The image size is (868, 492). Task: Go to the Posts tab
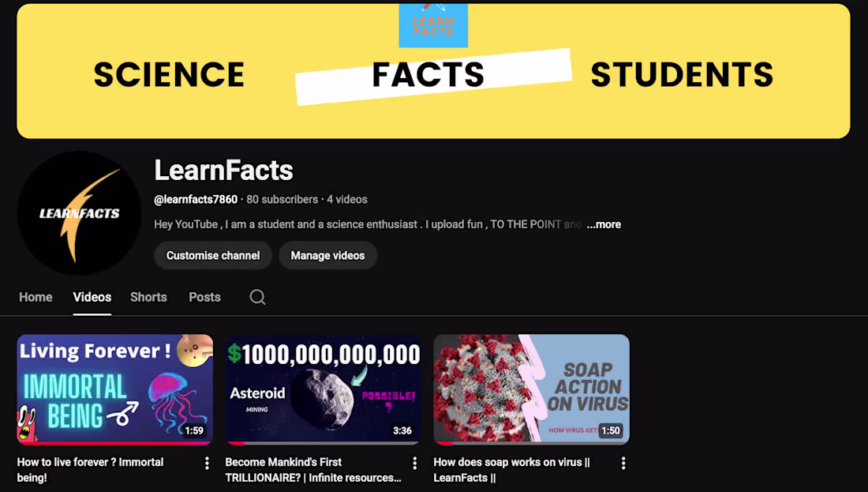click(x=204, y=297)
